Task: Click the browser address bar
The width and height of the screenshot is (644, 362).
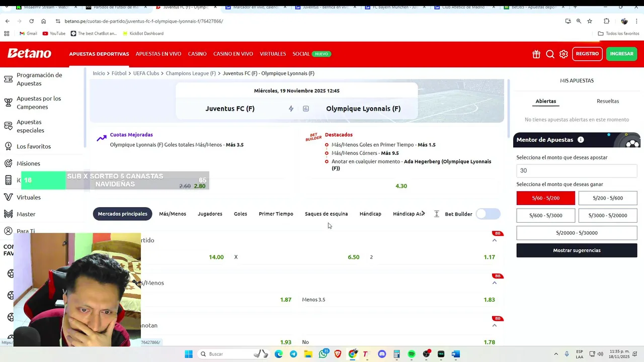Action: [307, 21]
